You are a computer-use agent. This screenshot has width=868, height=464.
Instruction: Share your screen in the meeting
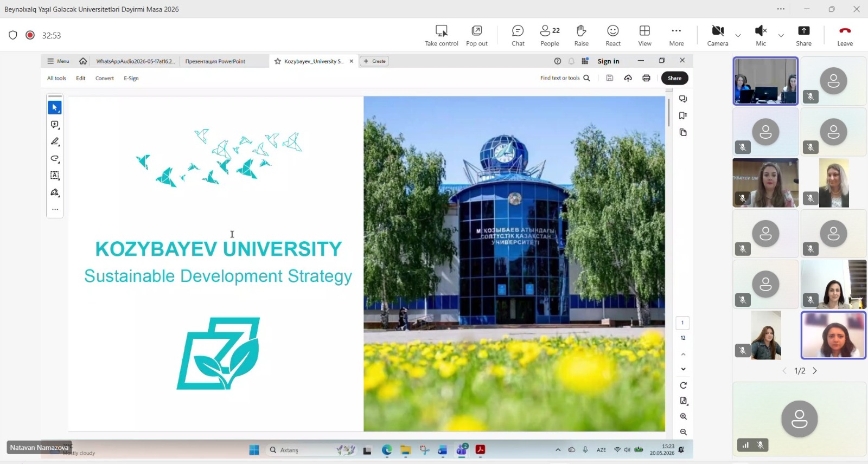click(804, 36)
